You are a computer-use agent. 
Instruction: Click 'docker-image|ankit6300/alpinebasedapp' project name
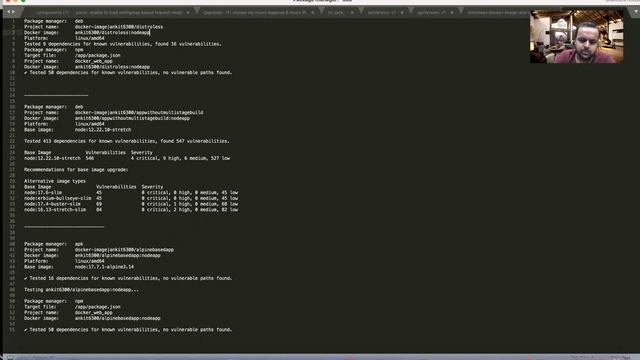(124, 250)
